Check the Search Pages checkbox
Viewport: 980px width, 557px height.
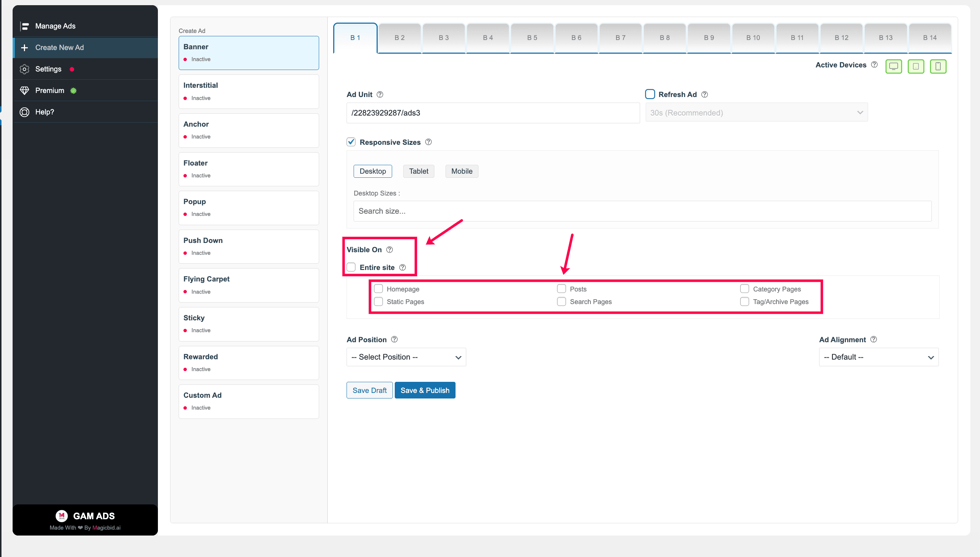coord(561,301)
